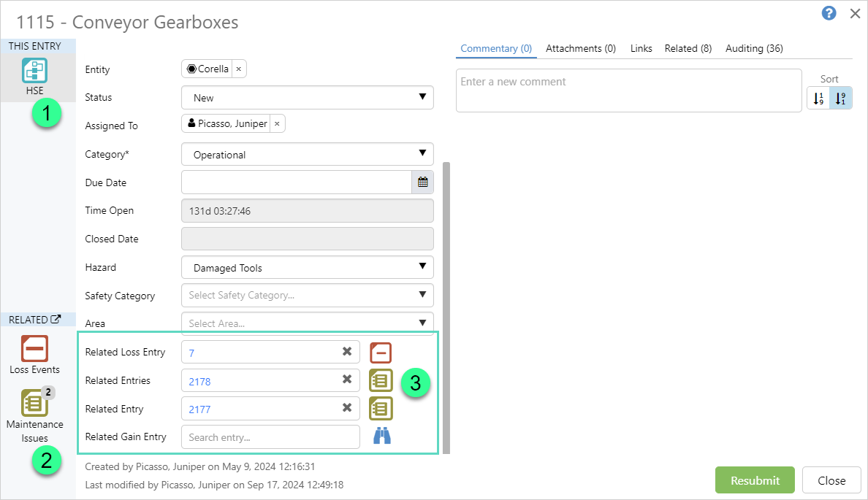Switch to the Attachments tab
868x500 pixels.
tap(580, 48)
